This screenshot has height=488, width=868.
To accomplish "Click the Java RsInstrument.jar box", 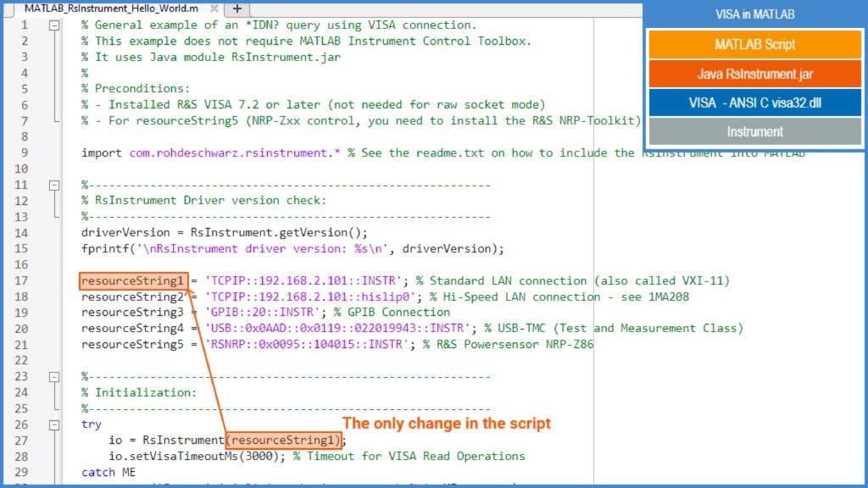I will [x=754, y=74].
